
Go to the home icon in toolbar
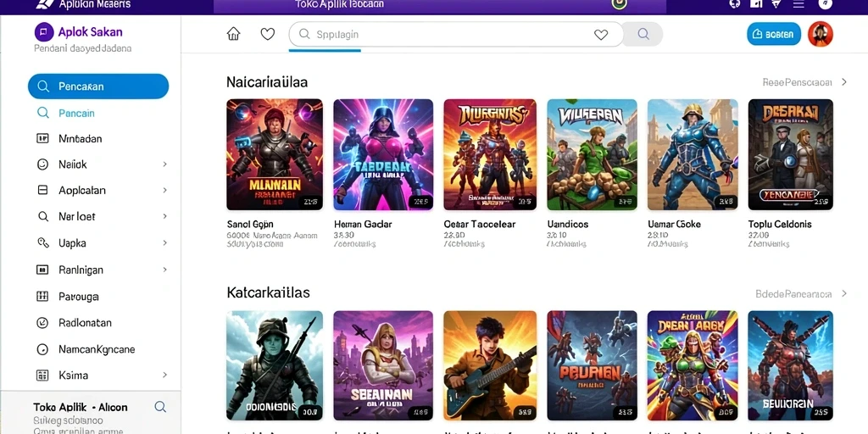pyautogui.click(x=234, y=34)
